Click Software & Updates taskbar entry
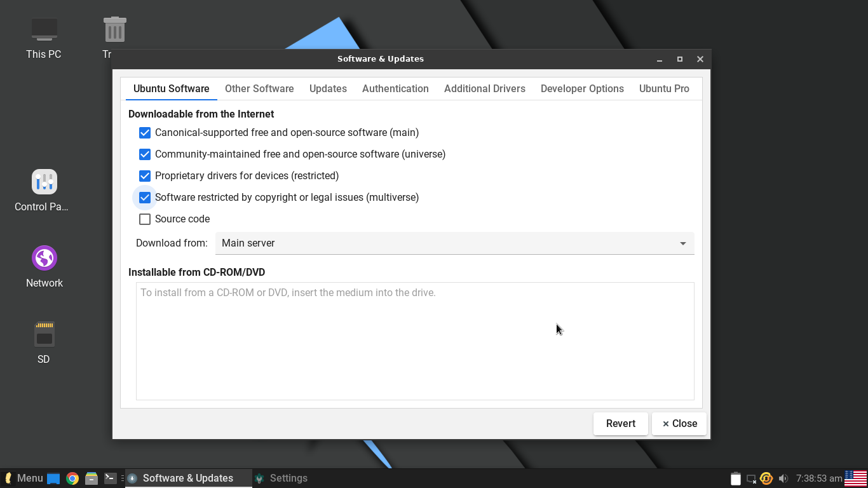Image resolution: width=868 pixels, height=488 pixels. click(188, 478)
